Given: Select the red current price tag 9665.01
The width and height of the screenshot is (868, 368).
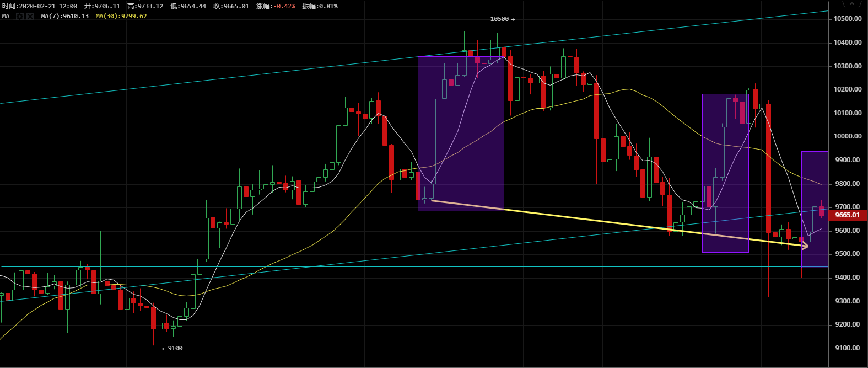Looking at the screenshot, I should 848,215.
